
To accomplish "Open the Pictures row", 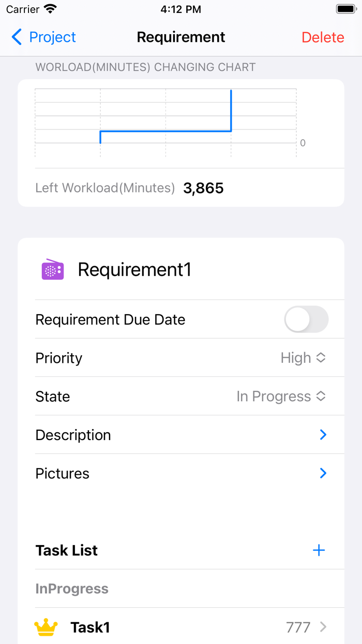I will pyautogui.click(x=63, y=473).
